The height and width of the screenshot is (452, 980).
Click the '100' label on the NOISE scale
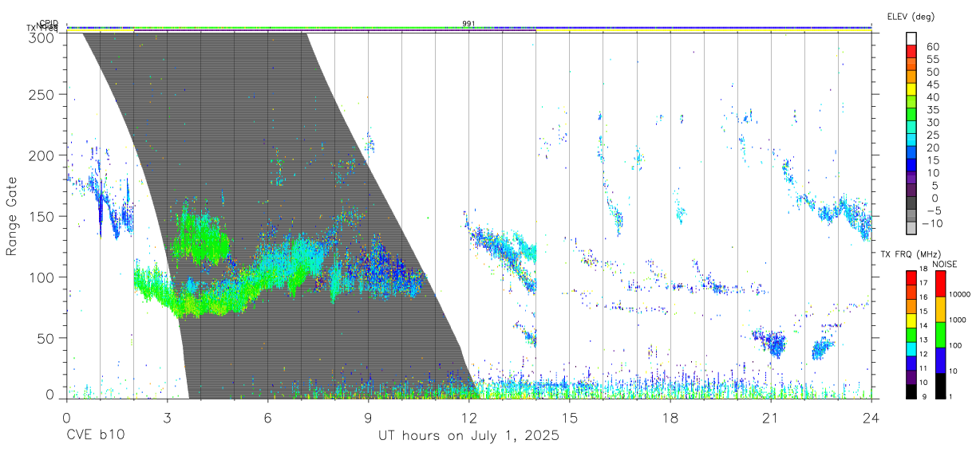tap(955, 345)
